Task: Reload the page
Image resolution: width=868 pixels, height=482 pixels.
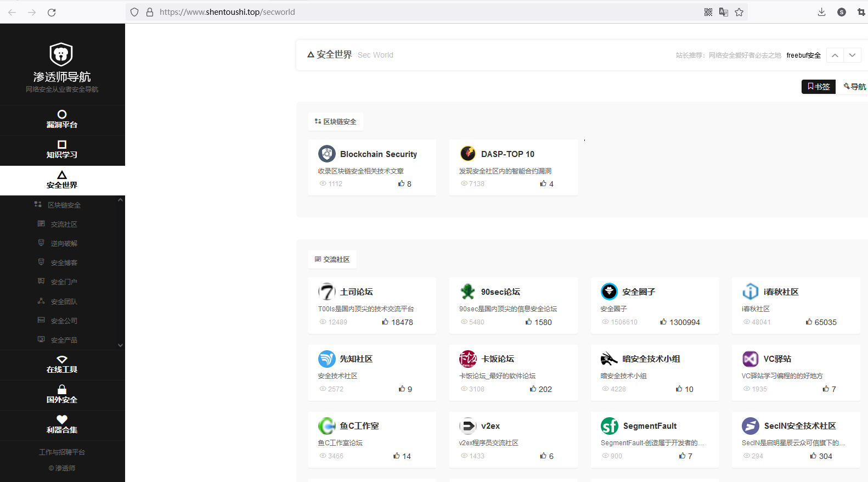Action: pos(52,12)
